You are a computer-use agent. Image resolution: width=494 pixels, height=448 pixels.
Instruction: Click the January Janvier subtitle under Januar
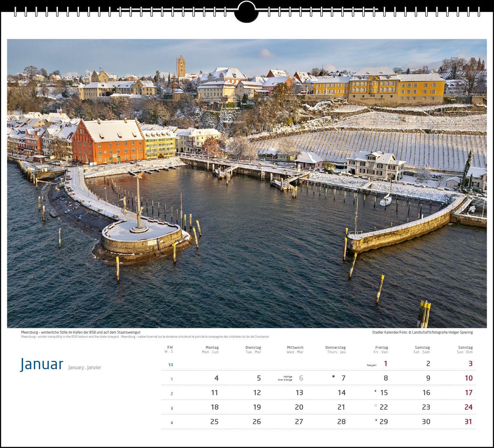click(x=84, y=367)
